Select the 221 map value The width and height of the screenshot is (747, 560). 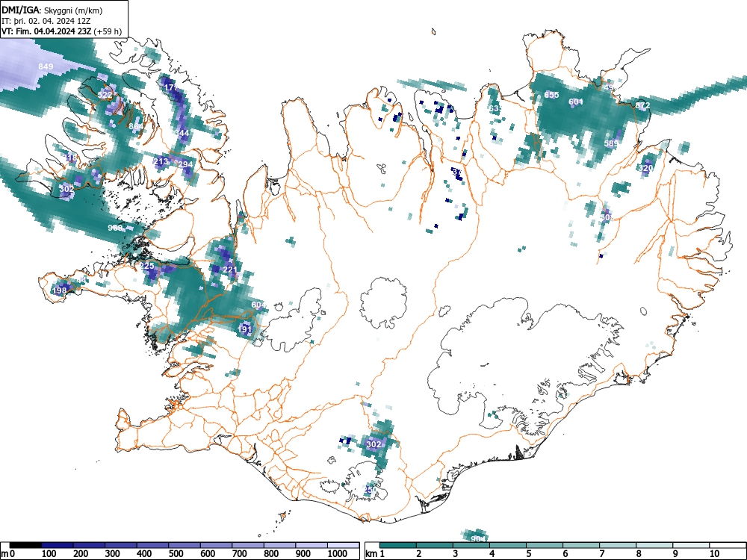point(230,270)
